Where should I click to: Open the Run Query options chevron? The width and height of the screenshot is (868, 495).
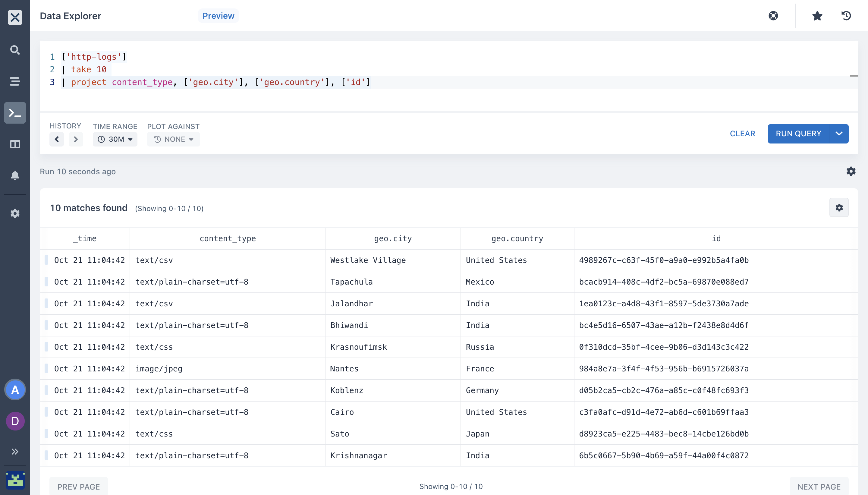pyautogui.click(x=838, y=134)
